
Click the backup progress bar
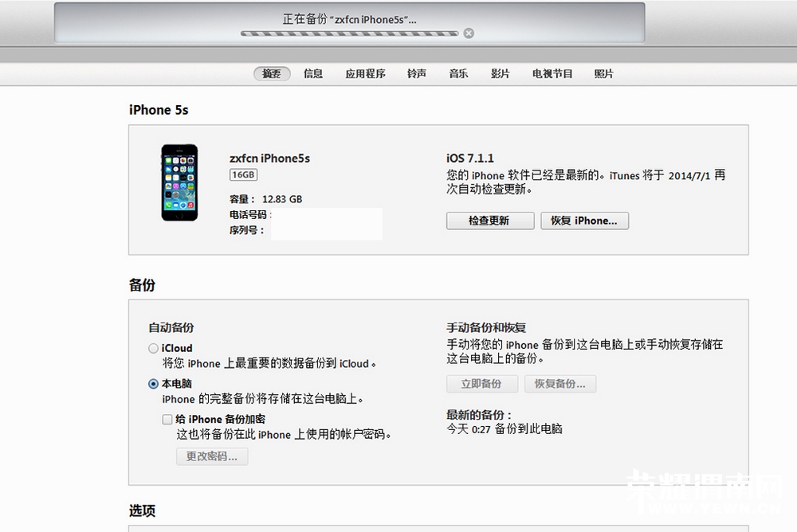click(x=349, y=33)
